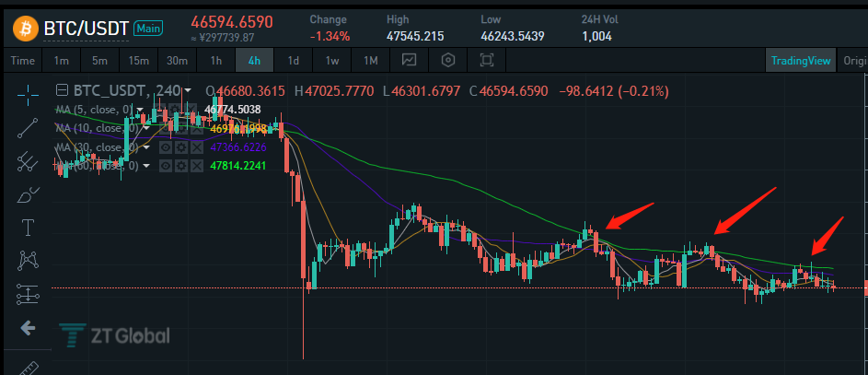Select the 1w timeframe
868x375 pixels.
[331, 61]
